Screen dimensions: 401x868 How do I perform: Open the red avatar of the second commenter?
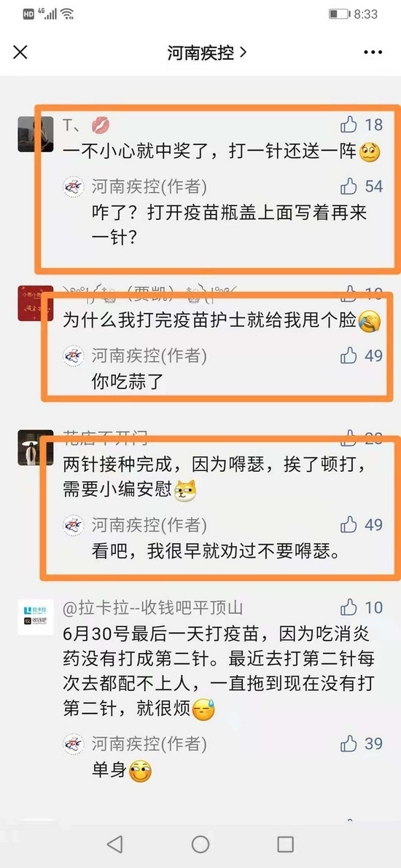click(x=36, y=303)
